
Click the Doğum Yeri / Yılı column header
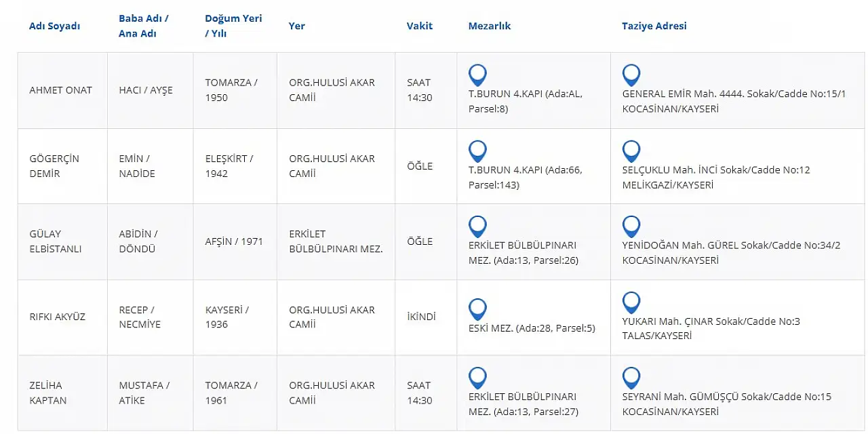click(233, 26)
